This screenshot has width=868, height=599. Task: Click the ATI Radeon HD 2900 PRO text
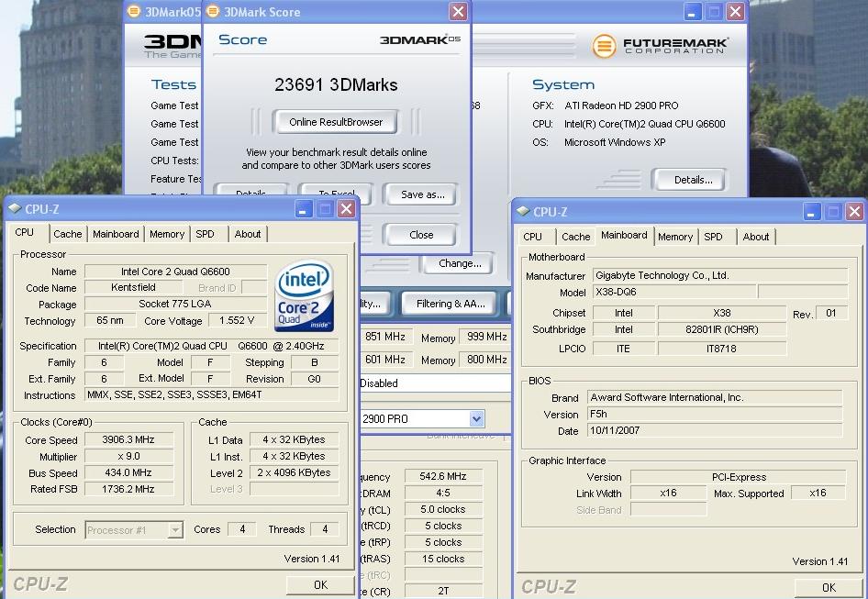point(621,105)
